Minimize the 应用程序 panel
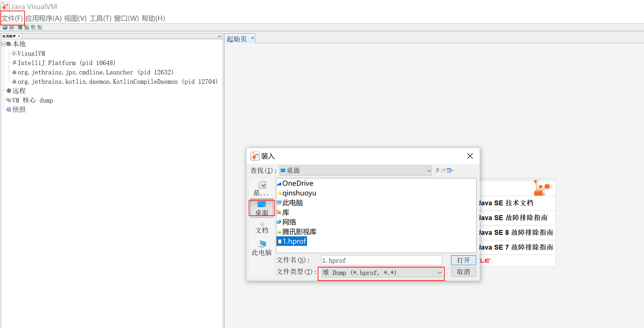The height and width of the screenshot is (328, 644). (x=219, y=36)
